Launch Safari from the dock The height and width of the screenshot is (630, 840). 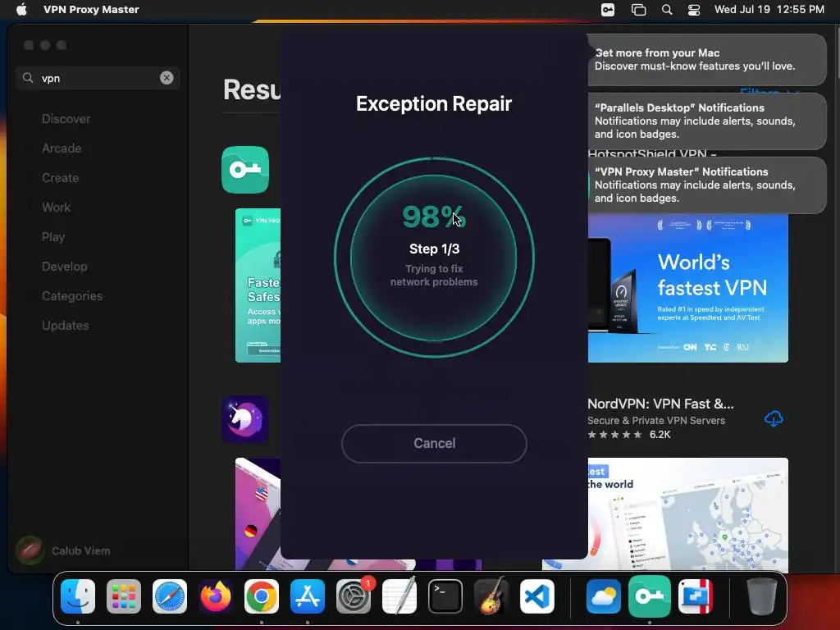click(x=170, y=596)
